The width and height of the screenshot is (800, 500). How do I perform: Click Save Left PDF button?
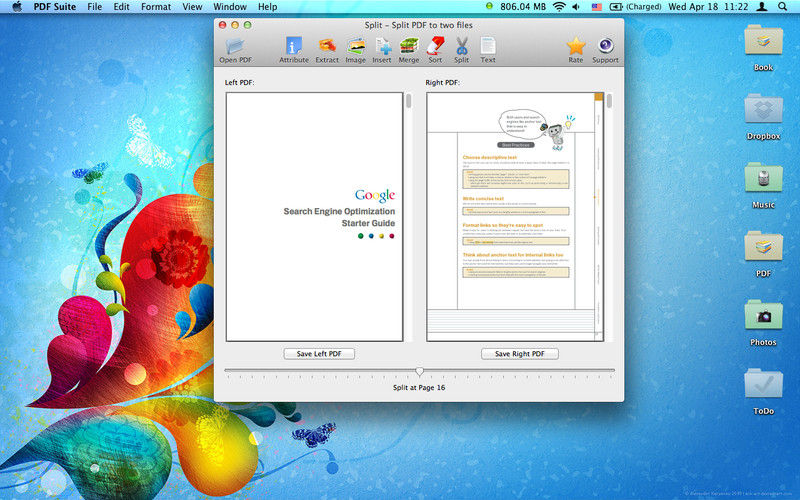click(x=319, y=354)
